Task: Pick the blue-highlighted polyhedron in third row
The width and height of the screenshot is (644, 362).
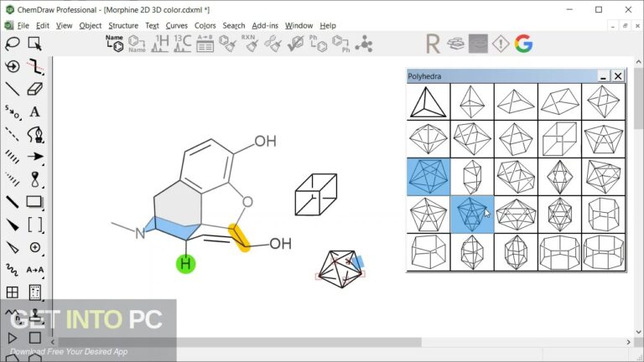Action: [x=428, y=177]
